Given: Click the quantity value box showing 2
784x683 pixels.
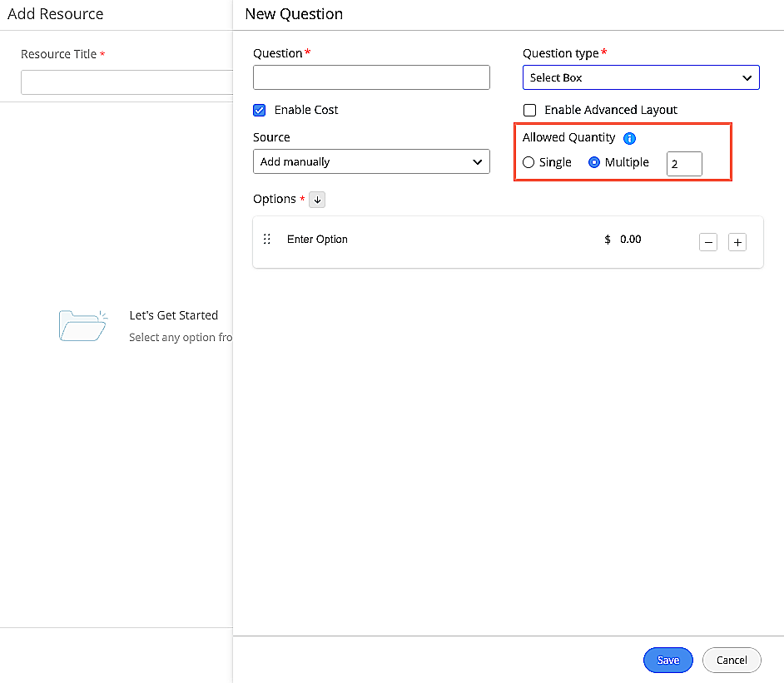Looking at the screenshot, I should [684, 164].
